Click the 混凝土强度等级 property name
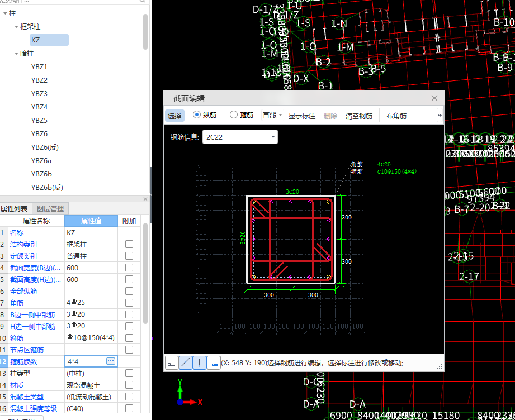The width and height of the screenshot is (515, 420). coord(34,409)
